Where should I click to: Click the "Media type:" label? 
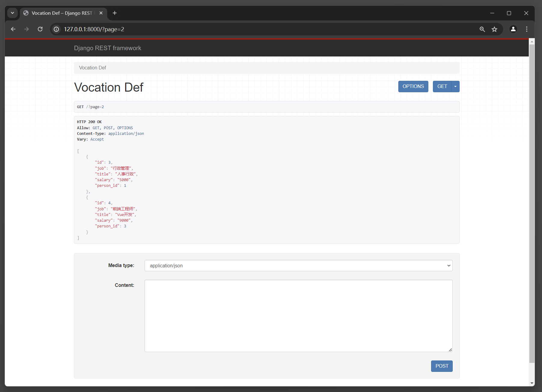tap(121, 266)
